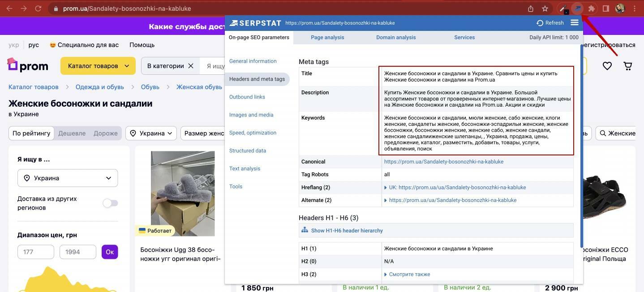This screenshot has height=292, width=644.
Task: Open the Украина region dropdown in sidebar
Action: [x=68, y=178]
